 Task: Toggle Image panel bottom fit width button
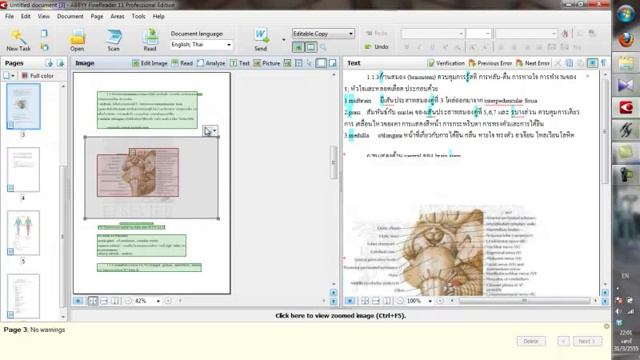coord(104,301)
